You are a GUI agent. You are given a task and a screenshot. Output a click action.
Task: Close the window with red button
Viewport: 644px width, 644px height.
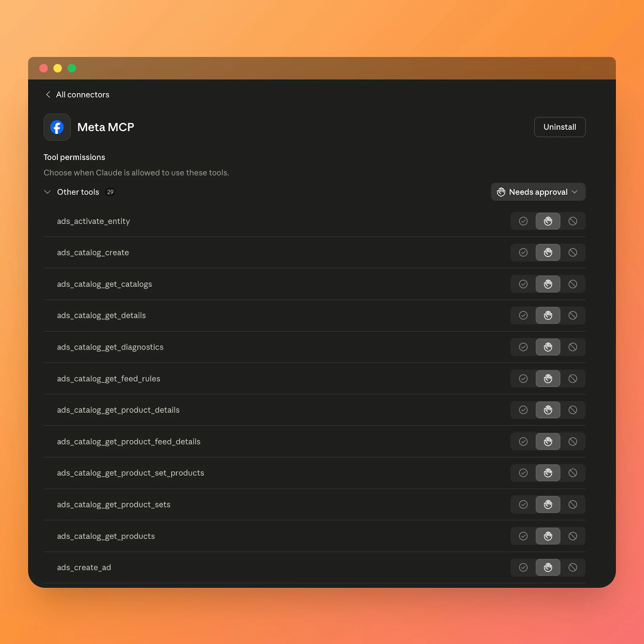pyautogui.click(x=43, y=68)
